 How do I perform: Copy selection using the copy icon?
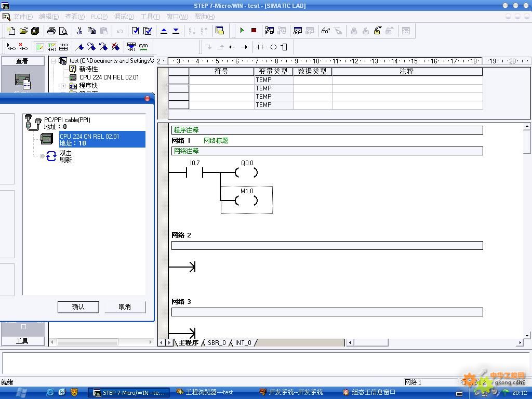(x=91, y=31)
